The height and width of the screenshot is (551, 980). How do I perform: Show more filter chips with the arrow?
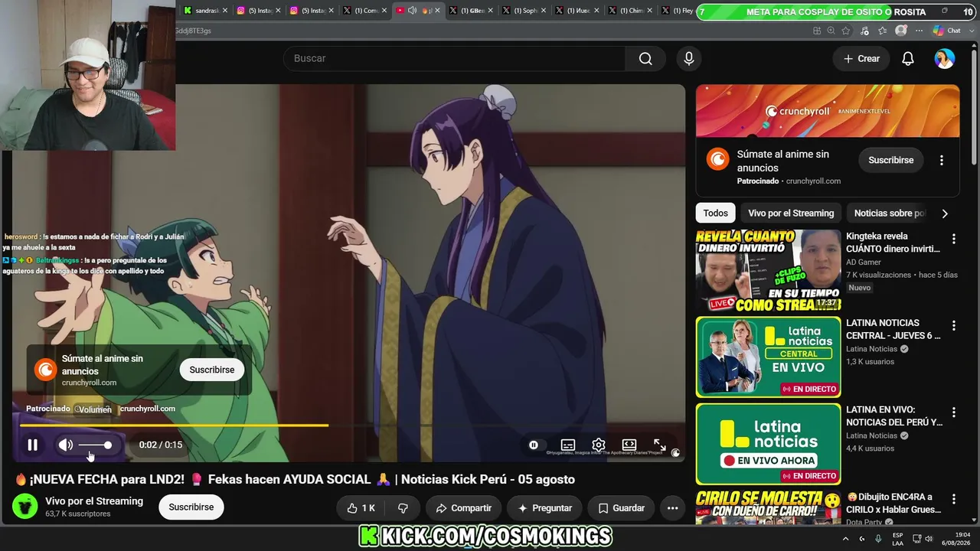pos(945,214)
